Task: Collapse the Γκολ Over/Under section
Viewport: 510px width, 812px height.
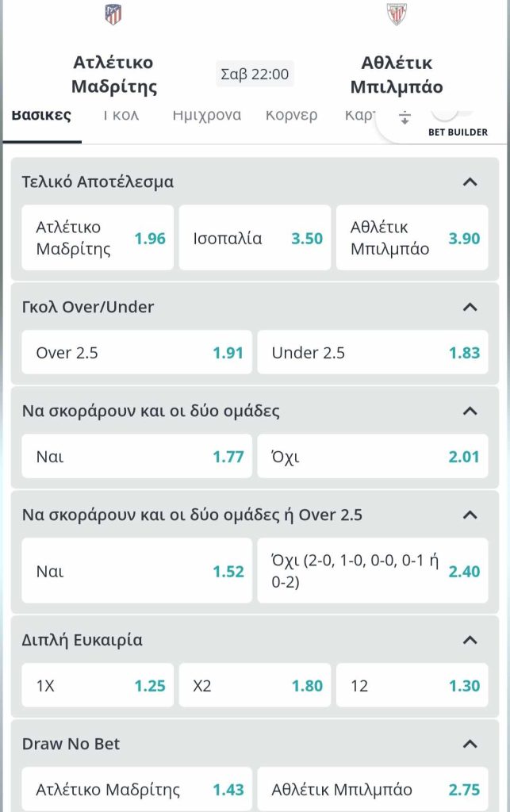Action: tap(470, 307)
